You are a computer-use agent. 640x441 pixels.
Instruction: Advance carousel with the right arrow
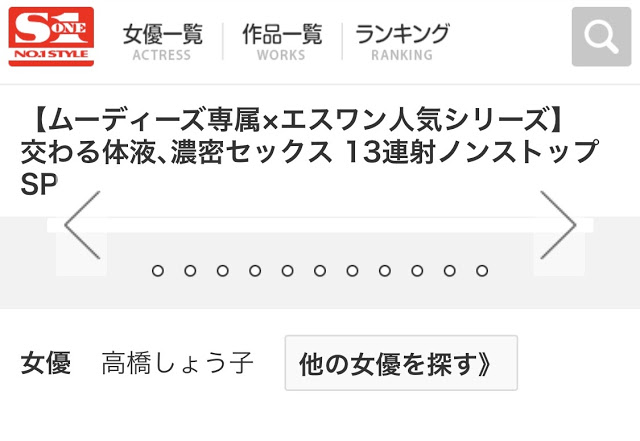click(557, 226)
